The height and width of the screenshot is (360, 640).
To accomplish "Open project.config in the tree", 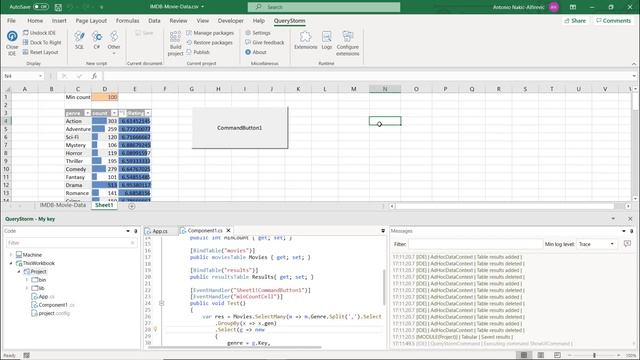I will [51, 313].
